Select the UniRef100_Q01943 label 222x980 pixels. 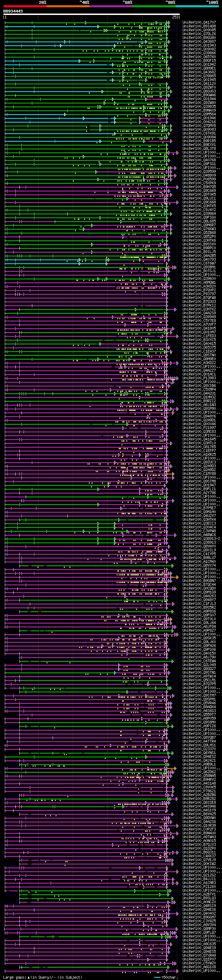199,45
